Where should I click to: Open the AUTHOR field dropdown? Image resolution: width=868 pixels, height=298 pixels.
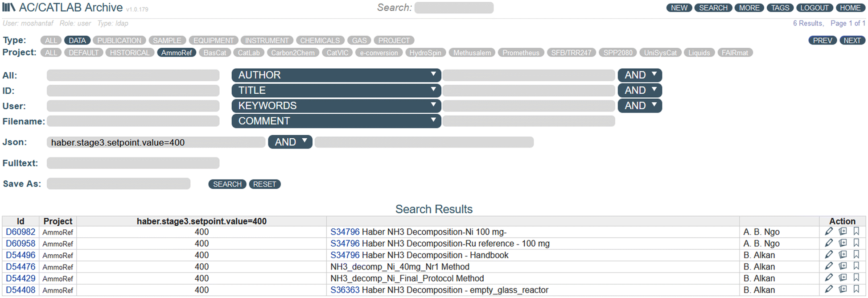[x=336, y=75]
